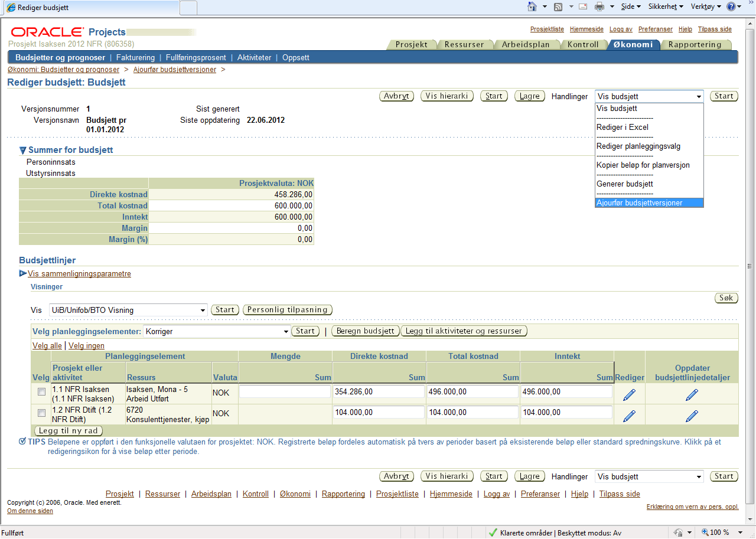
Task: Click Total kostnad field 496.000,00
Action: pyautogui.click(x=472, y=391)
